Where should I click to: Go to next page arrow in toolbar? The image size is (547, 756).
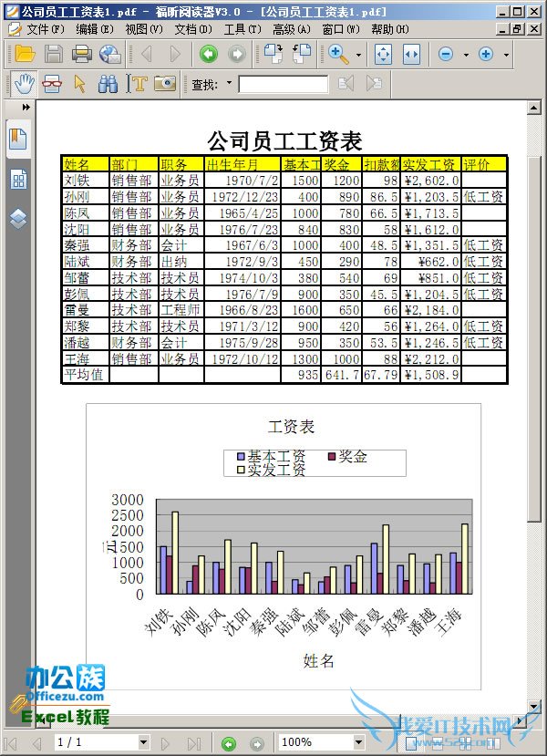coord(175,54)
